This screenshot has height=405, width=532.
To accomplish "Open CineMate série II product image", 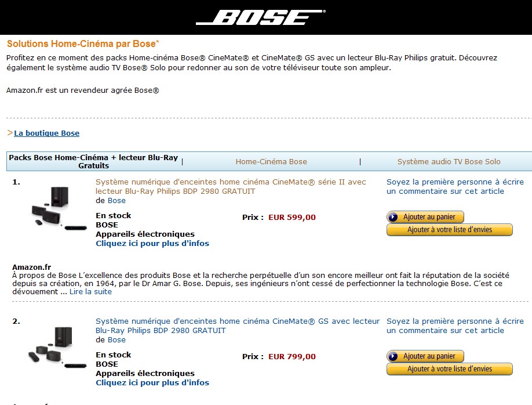I will (x=59, y=208).
